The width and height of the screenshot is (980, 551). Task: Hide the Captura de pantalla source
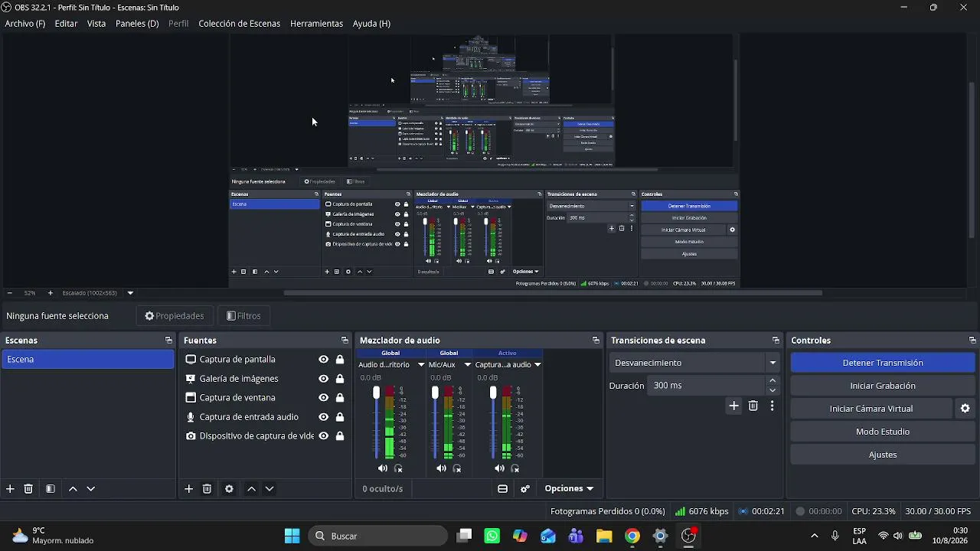(x=324, y=360)
